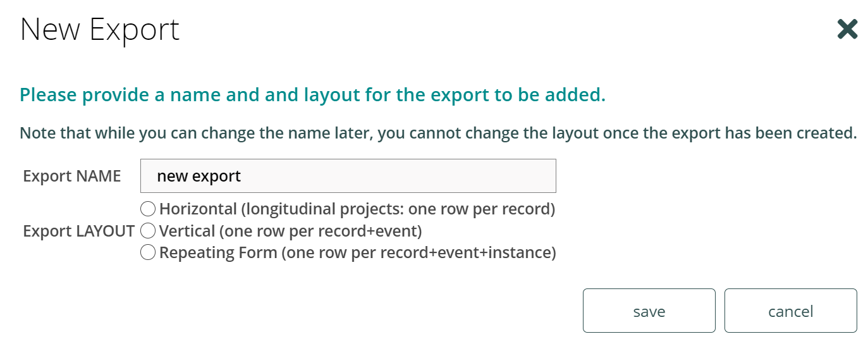Close the New Export dialog with X
The width and height of the screenshot is (868, 346).
coord(847,29)
